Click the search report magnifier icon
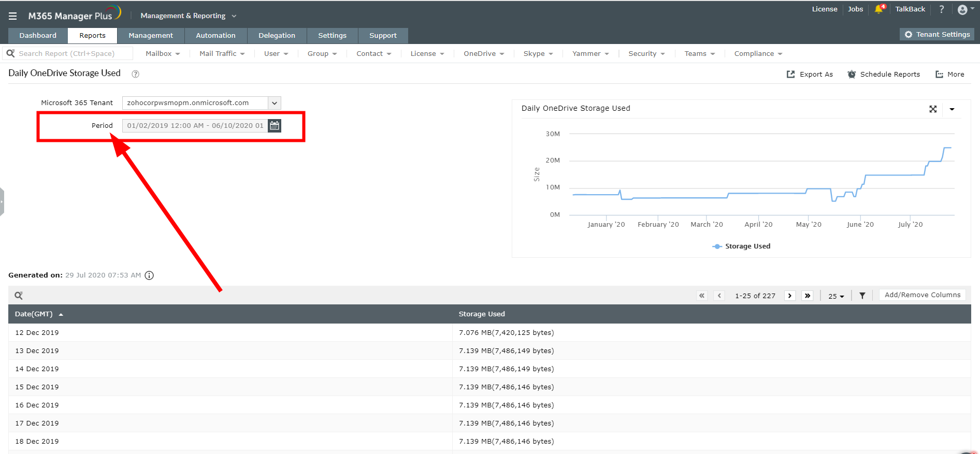The width and height of the screenshot is (980, 454). click(x=10, y=53)
